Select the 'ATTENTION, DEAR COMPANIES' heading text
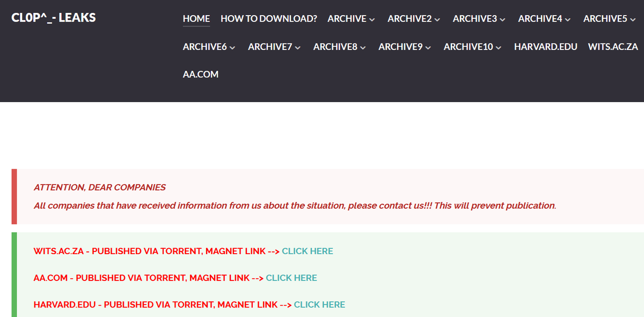Image resolution: width=644 pixels, height=317 pixels. pyautogui.click(x=100, y=188)
